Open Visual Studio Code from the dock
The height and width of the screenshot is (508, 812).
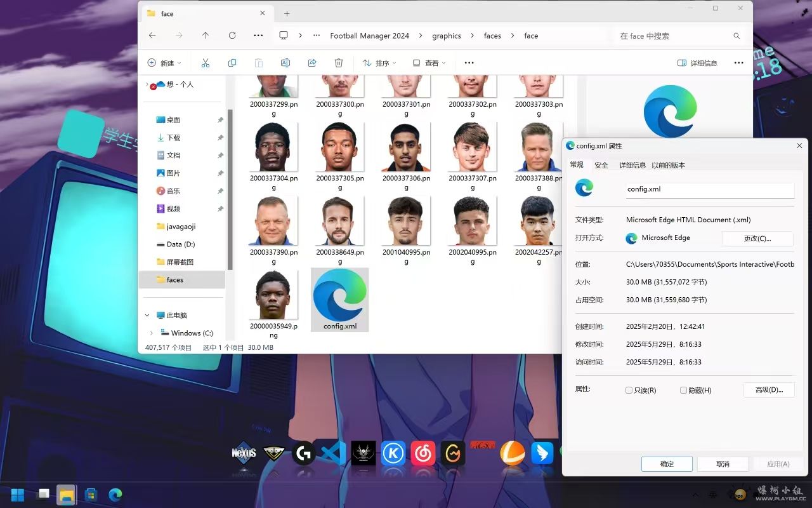pos(333,453)
